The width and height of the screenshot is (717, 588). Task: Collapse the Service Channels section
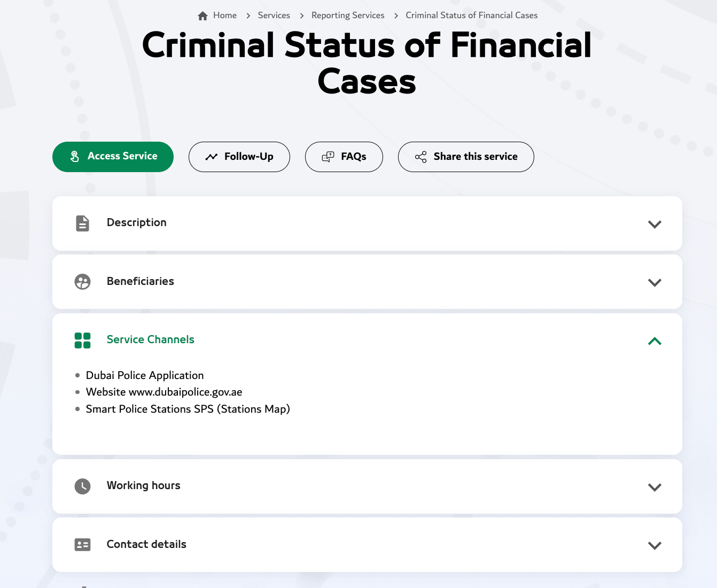tap(654, 341)
